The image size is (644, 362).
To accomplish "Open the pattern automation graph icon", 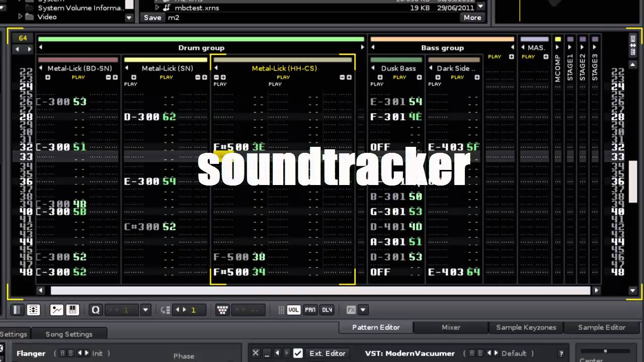I will tap(57, 310).
